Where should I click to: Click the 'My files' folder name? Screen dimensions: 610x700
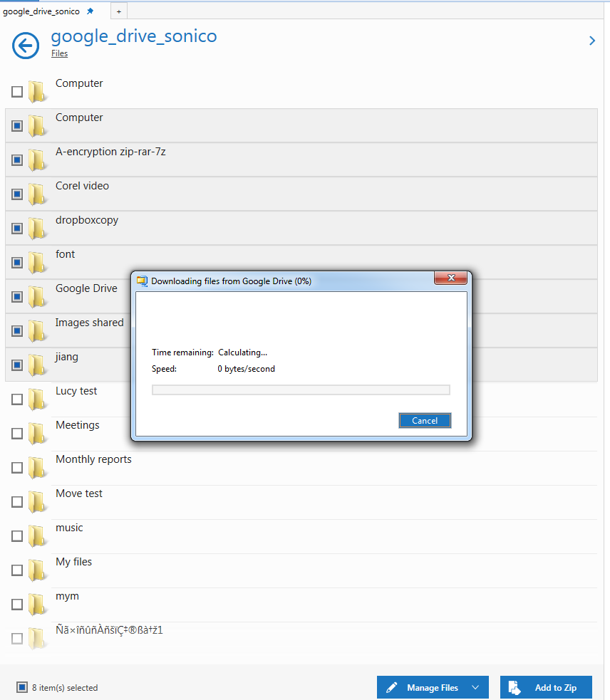point(73,562)
